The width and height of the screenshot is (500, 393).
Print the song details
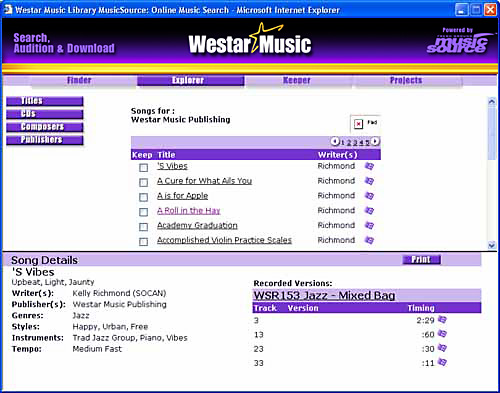(x=421, y=259)
